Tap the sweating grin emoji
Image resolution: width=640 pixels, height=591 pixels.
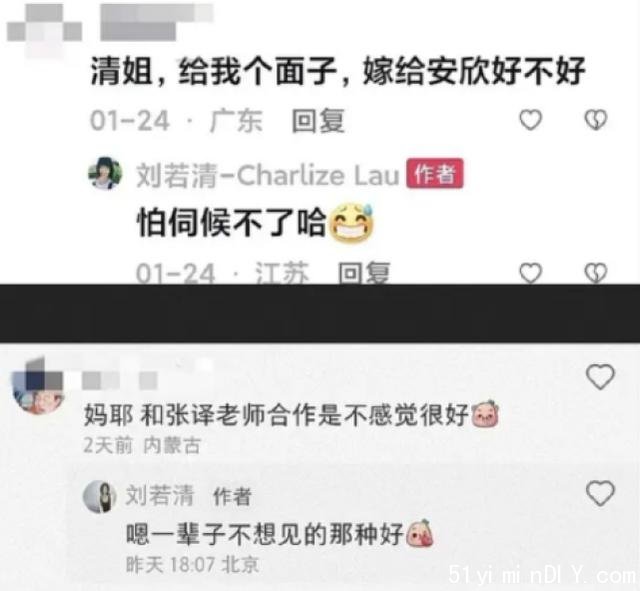point(352,222)
